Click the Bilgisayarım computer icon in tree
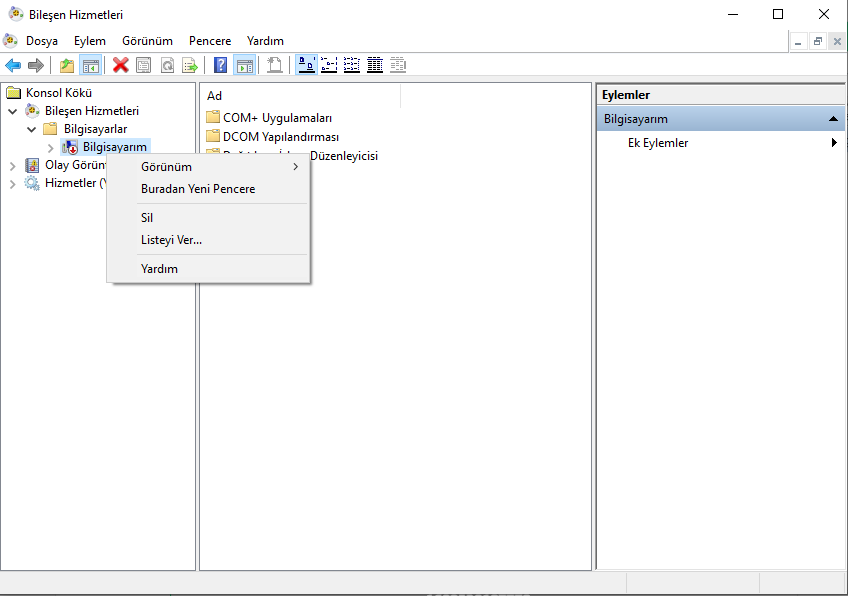848x596 pixels. point(70,147)
